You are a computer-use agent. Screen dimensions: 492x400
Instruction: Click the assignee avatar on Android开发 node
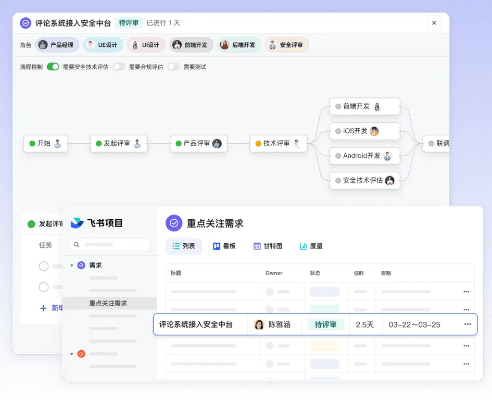click(x=387, y=156)
